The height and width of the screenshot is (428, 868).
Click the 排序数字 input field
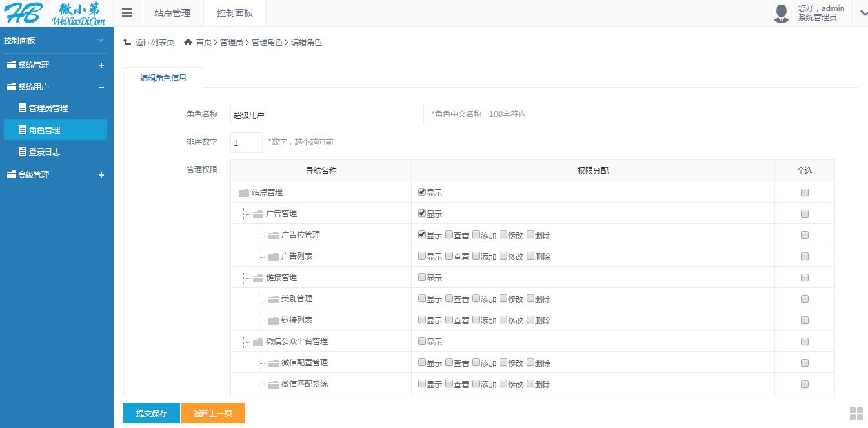(x=247, y=143)
